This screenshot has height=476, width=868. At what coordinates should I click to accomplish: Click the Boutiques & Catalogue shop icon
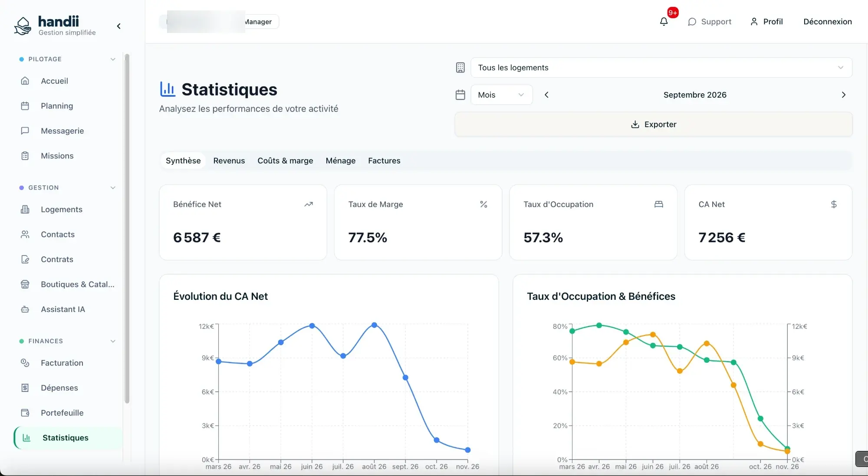tap(25, 284)
